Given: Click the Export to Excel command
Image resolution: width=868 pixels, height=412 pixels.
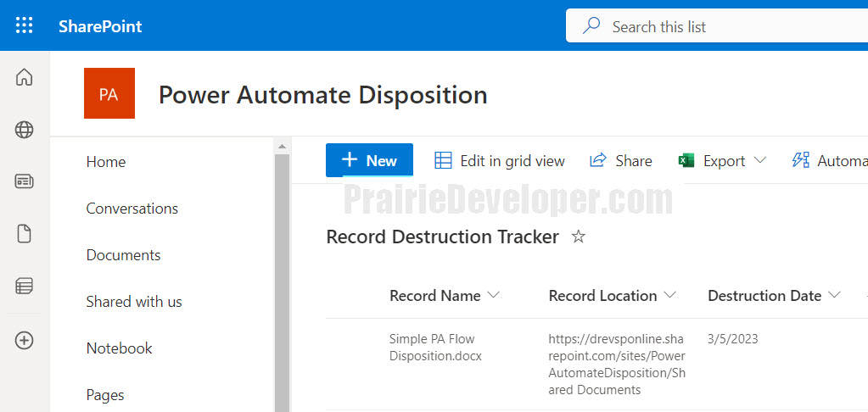Looking at the screenshot, I should pyautogui.click(x=711, y=161).
